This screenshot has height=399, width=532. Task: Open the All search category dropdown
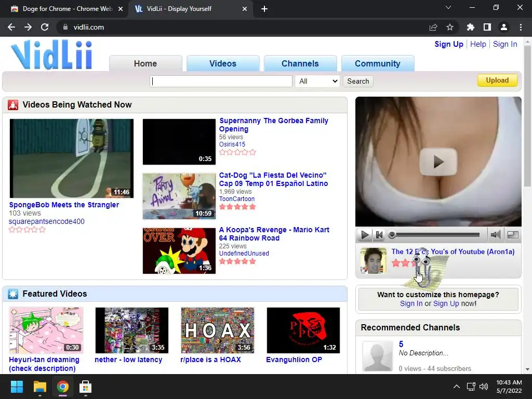click(x=317, y=81)
